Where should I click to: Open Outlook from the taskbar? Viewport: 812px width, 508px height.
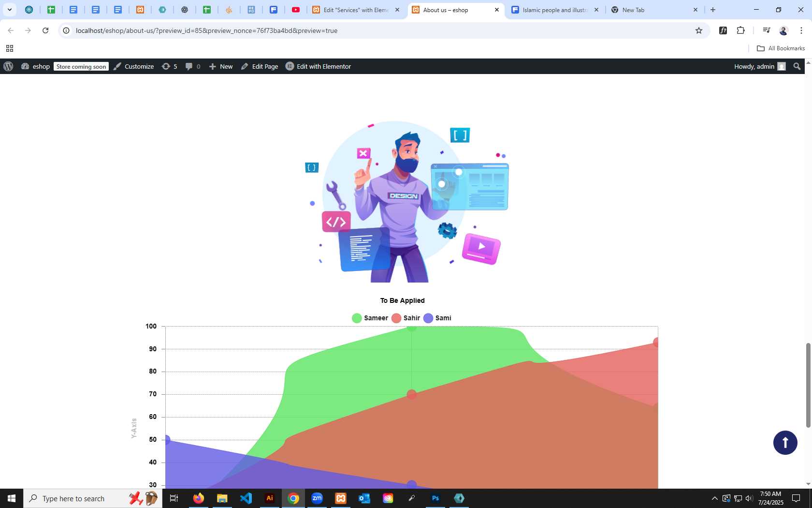364,498
